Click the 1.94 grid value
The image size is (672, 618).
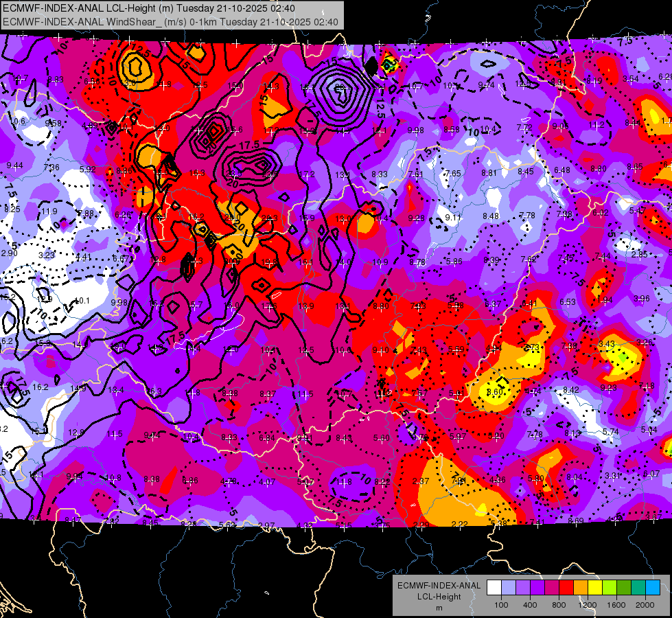pyautogui.click(x=605, y=300)
